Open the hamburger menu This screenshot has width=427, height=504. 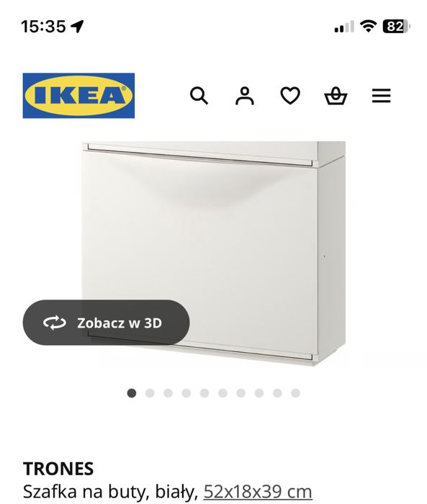[x=382, y=96]
